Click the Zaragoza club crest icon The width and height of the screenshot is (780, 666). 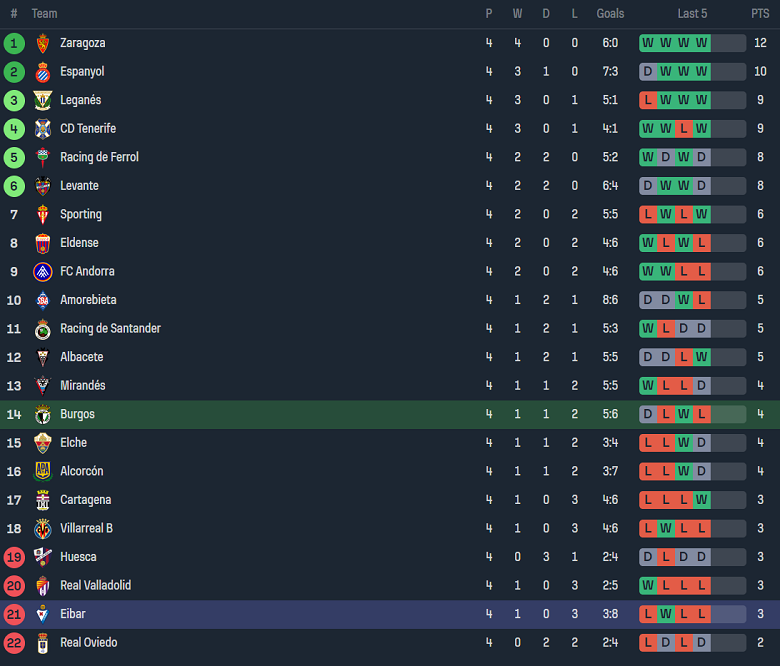click(x=42, y=43)
